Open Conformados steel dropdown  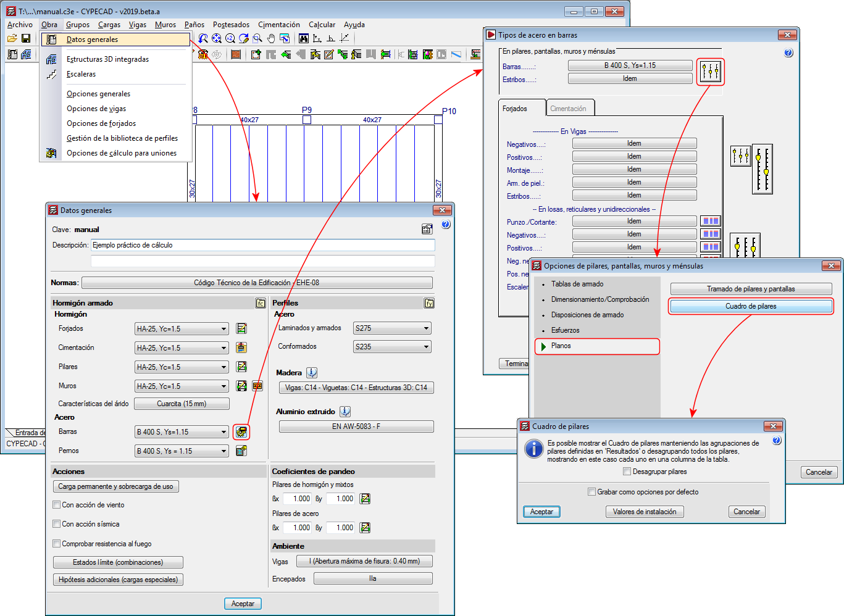tap(392, 347)
